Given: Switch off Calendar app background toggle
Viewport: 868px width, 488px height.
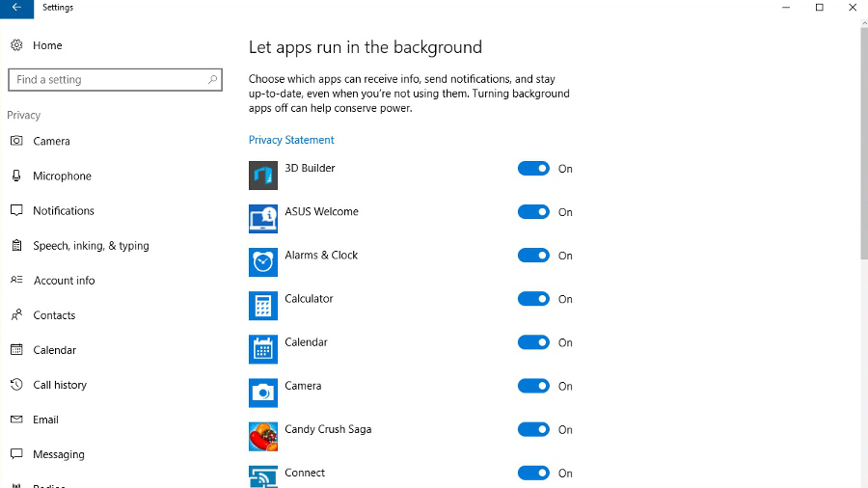Looking at the screenshot, I should click(x=533, y=342).
